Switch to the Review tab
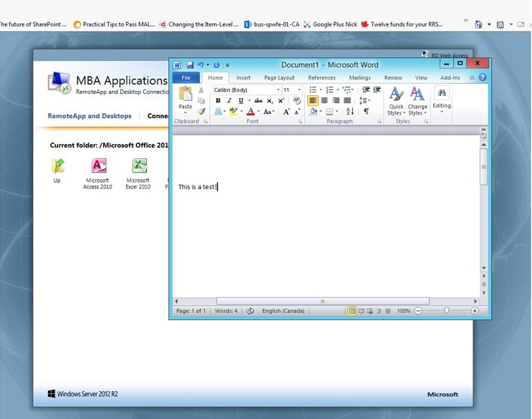Screen dimensions: 532x419 pos(393,77)
